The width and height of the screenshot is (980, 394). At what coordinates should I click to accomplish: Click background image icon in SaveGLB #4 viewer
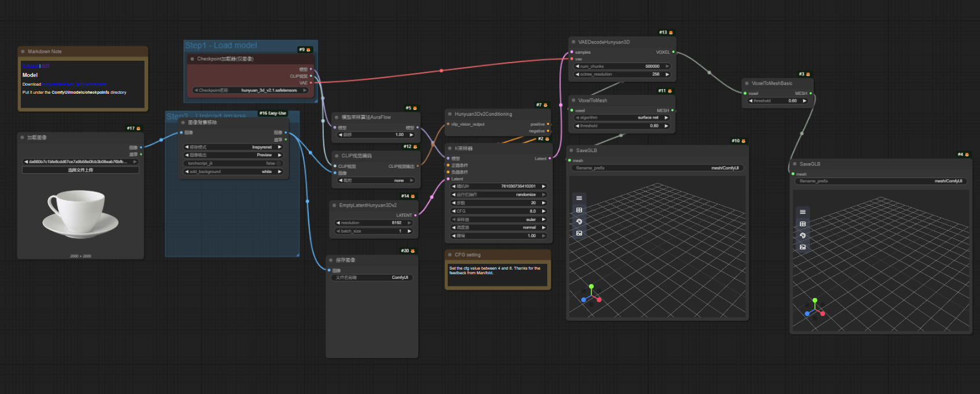[x=803, y=247]
